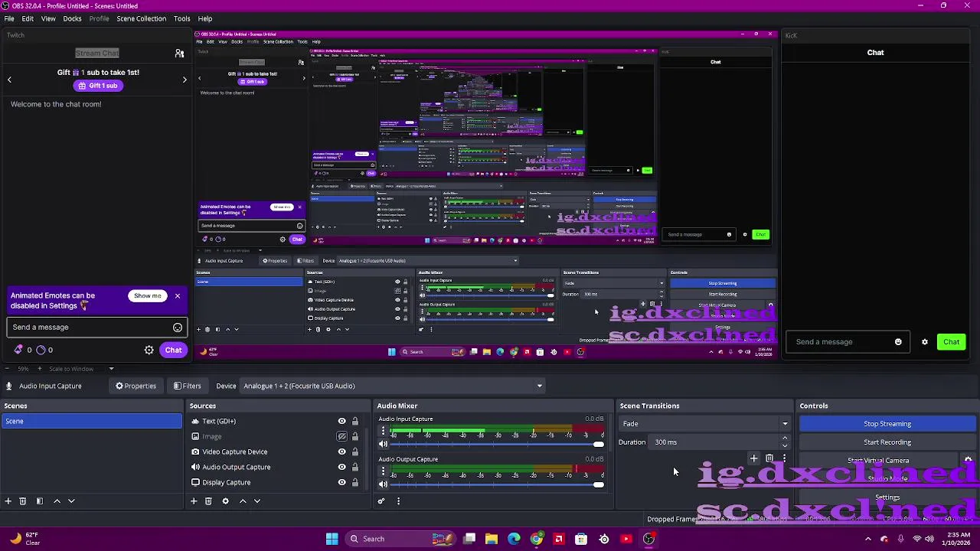
Task: Add a new scene with plus icon
Action: [x=8, y=501]
